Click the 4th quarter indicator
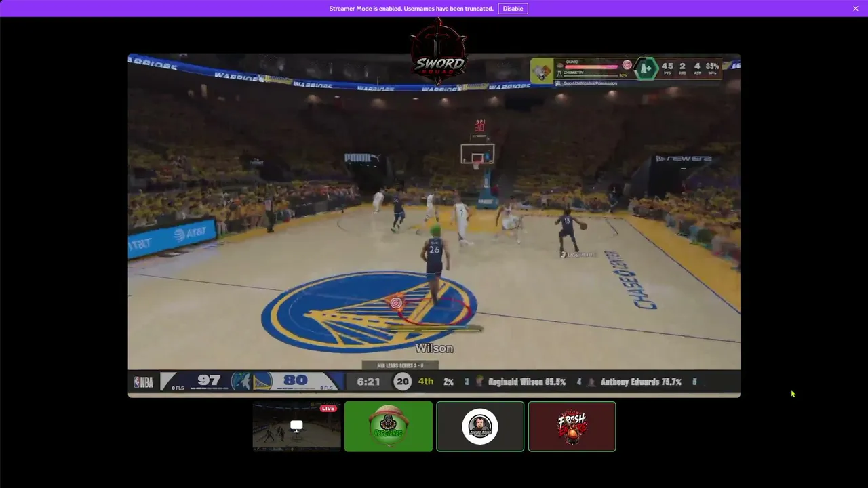Screen dimensions: 868x488 point(426,382)
